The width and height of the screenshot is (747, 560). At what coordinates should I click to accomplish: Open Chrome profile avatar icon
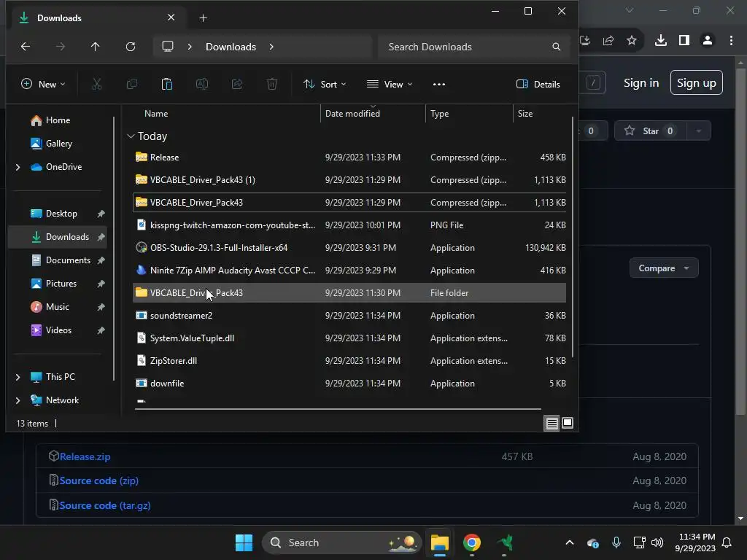(708, 41)
